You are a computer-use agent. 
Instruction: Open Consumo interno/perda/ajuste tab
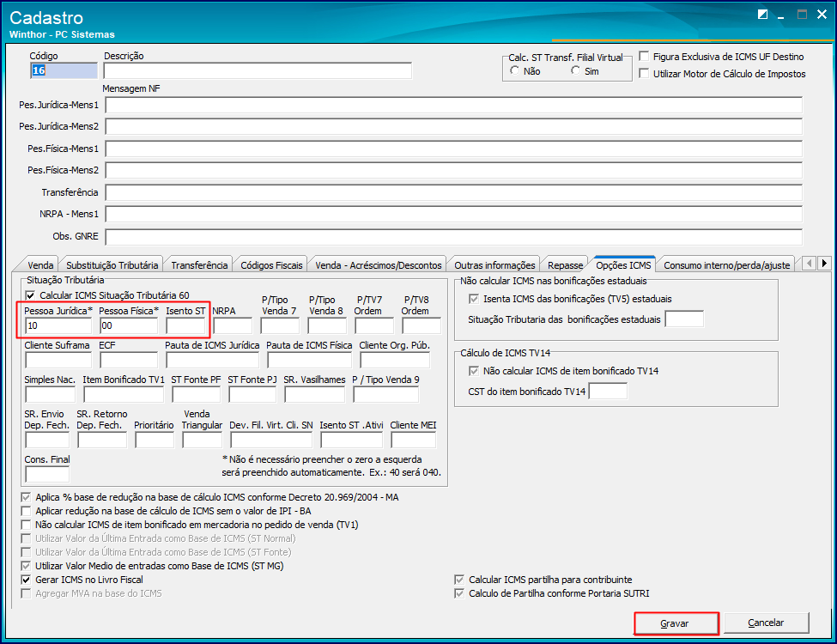(726, 264)
